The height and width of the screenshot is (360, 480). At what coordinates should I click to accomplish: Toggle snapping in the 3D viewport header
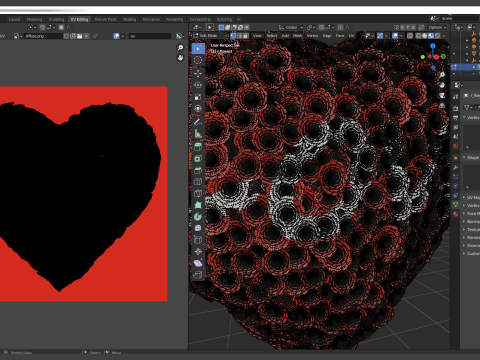[x=321, y=27]
